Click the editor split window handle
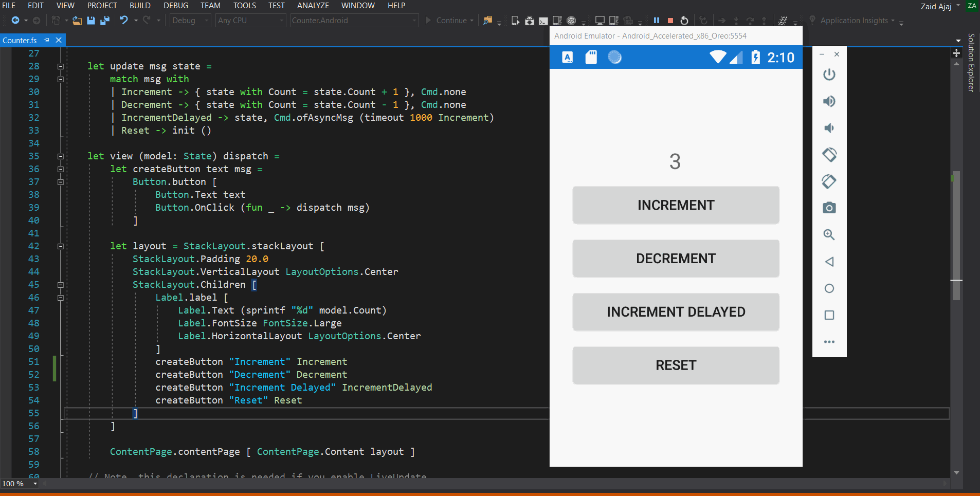The image size is (980, 496). (x=956, y=53)
